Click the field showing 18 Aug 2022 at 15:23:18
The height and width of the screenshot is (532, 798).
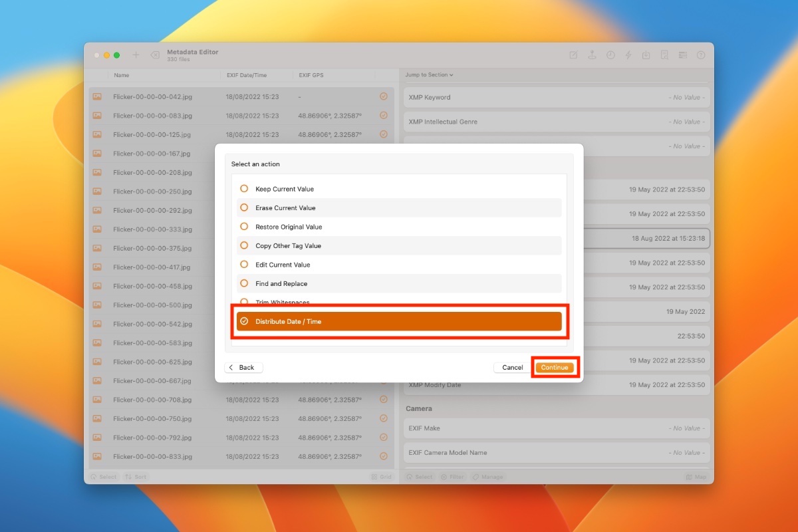[646, 238]
